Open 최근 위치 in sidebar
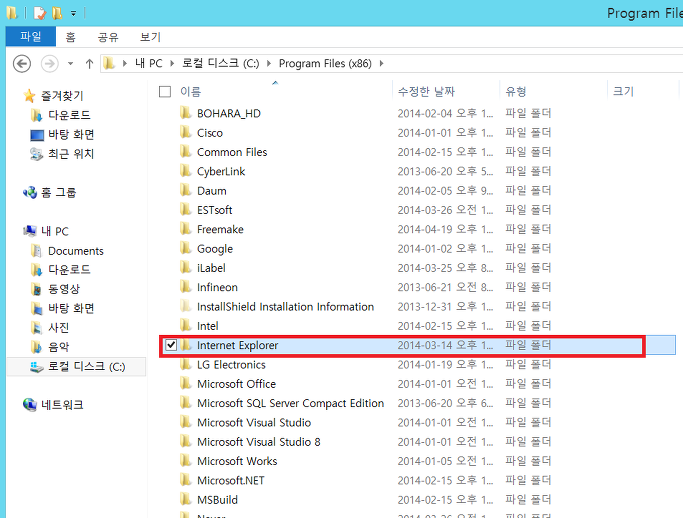The width and height of the screenshot is (683, 518). [71, 154]
